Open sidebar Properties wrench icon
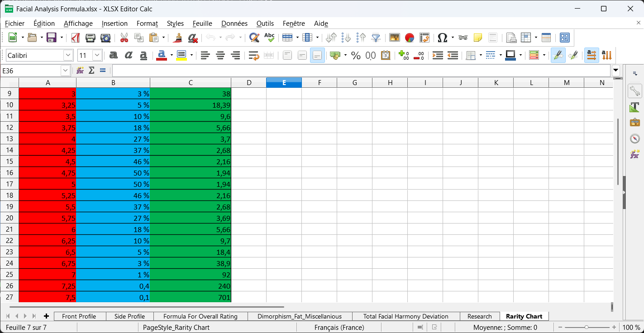This screenshot has width=644, height=333. (x=634, y=91)
